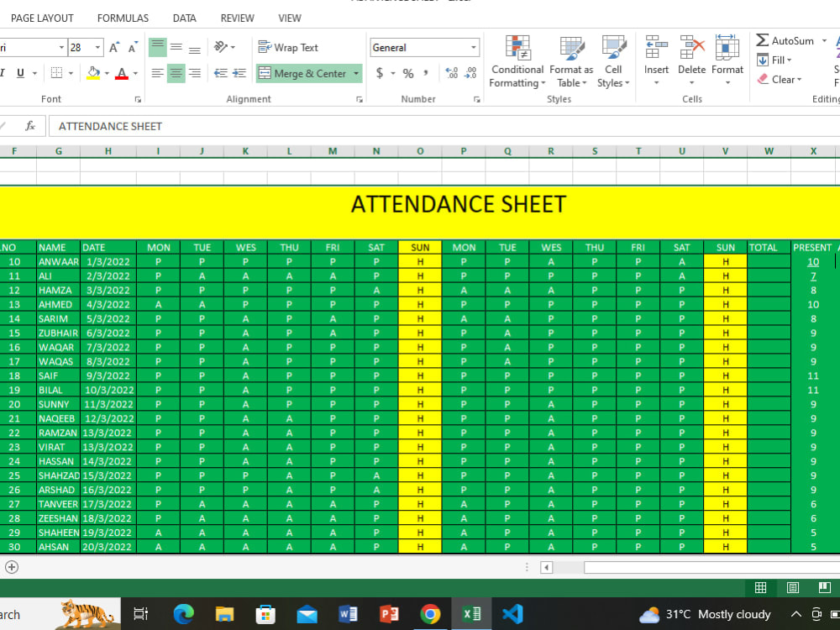Open Number format dialog launcher
This screenshot has width=840, height=630.
pyautogui.click(x=477, y=99)
